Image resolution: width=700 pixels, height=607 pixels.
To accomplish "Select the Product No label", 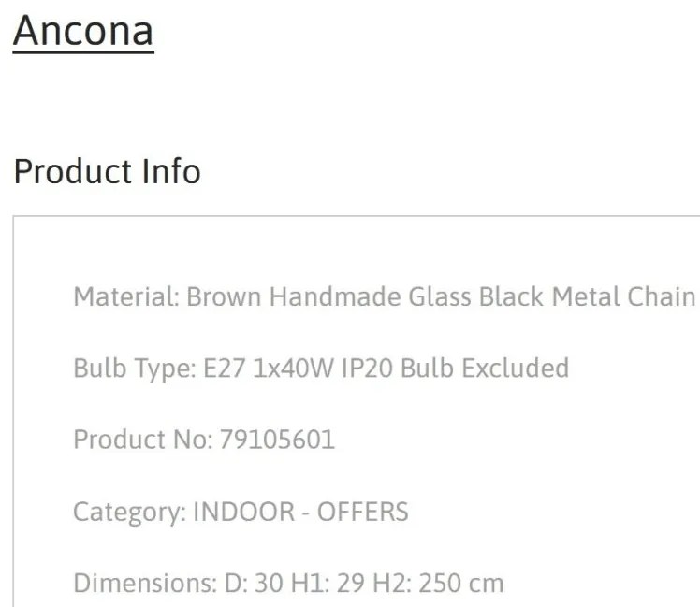I will pyautogui.click(x=143, y=441).
